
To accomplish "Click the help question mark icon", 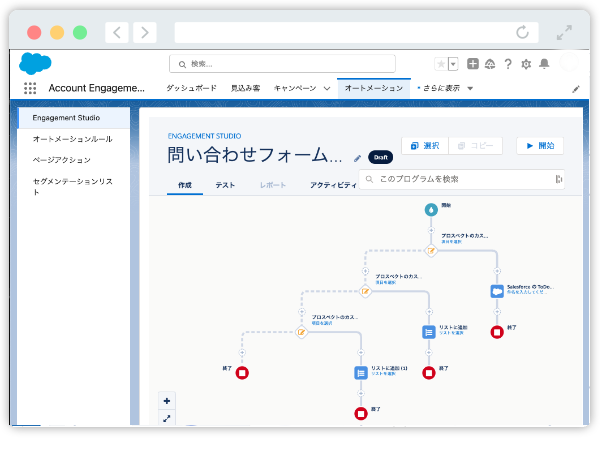I will click(x=508, y=64).
